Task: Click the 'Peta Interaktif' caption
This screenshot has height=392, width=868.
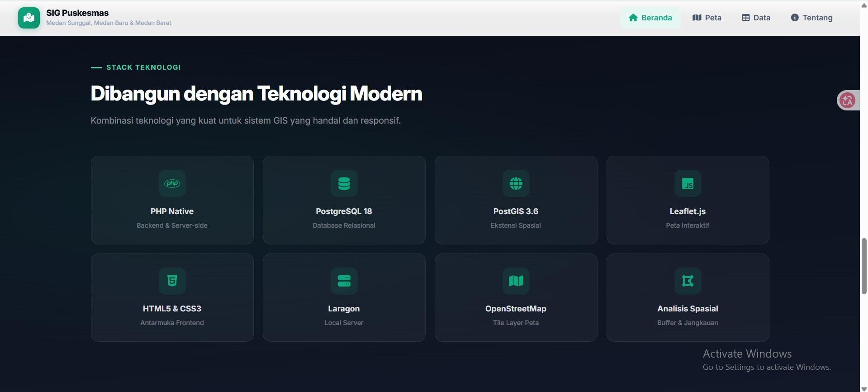Action: tap(688, 225)
